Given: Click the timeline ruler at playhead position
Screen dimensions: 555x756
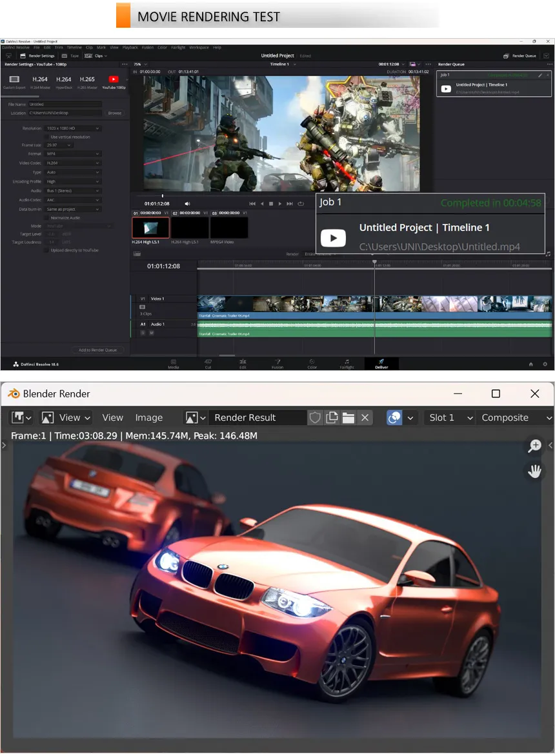Looking at the screenshot, I should pyautogui.click(x=374, y=264).
